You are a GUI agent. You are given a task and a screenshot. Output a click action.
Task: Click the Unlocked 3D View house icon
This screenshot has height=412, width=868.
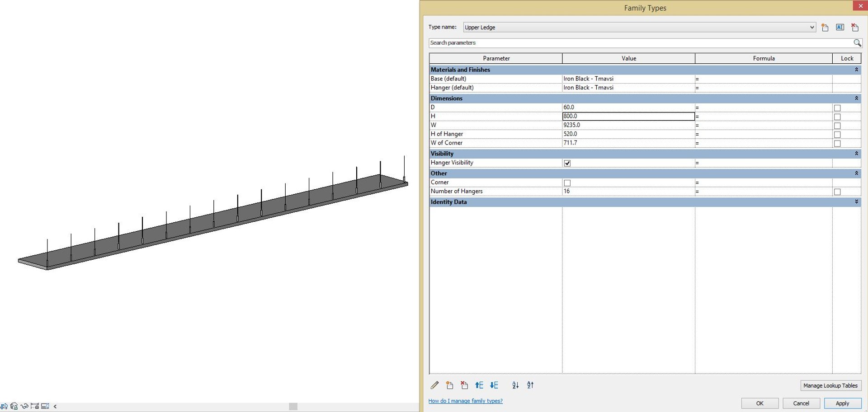(14, 406)
